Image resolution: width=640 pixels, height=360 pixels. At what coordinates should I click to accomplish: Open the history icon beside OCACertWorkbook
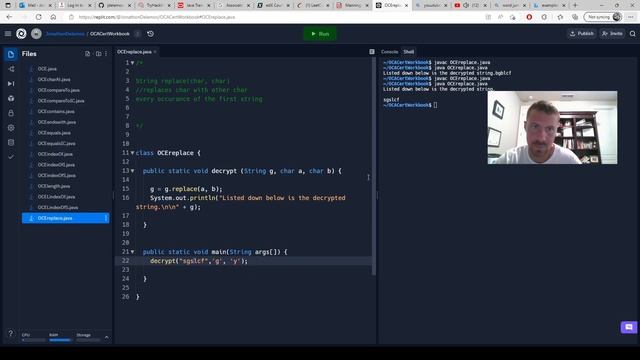point(151,34)
